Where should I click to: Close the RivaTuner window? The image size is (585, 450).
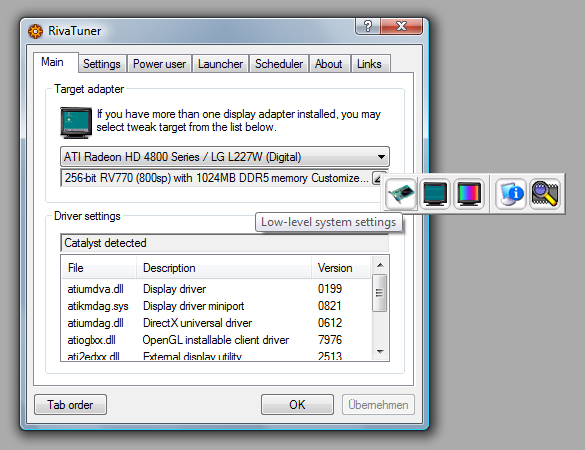(401, 26)
